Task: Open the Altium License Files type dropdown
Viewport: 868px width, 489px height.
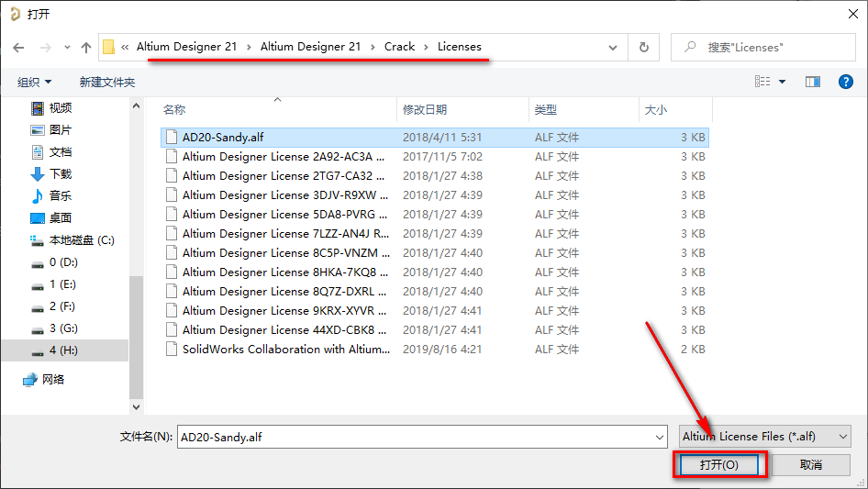Action: tap(765, 437)
